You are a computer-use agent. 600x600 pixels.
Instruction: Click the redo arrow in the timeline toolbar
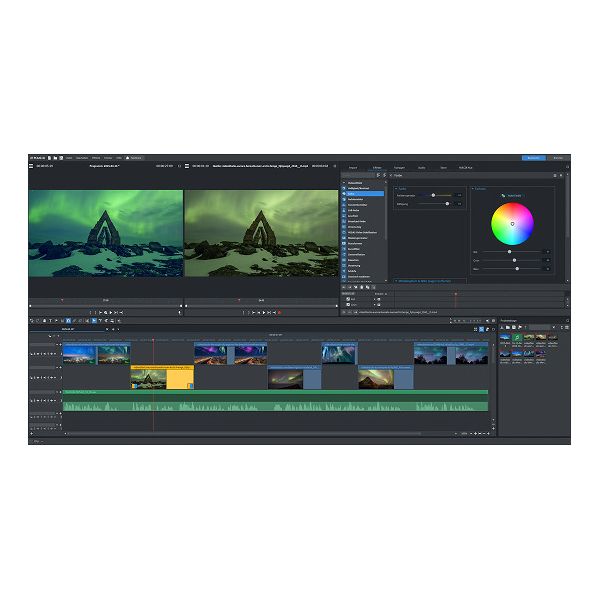pos(38,321)
